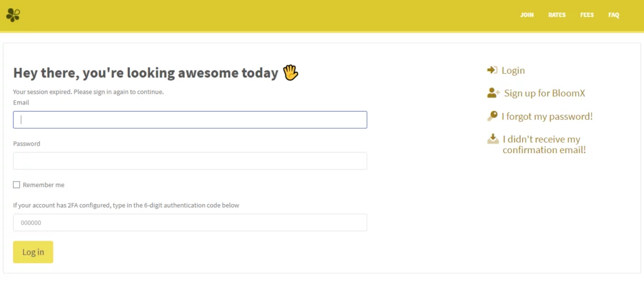The width and height of the screenshot is (644, 286).
Task: Click the key icon for forgotten password
Action: pos(492,116)
